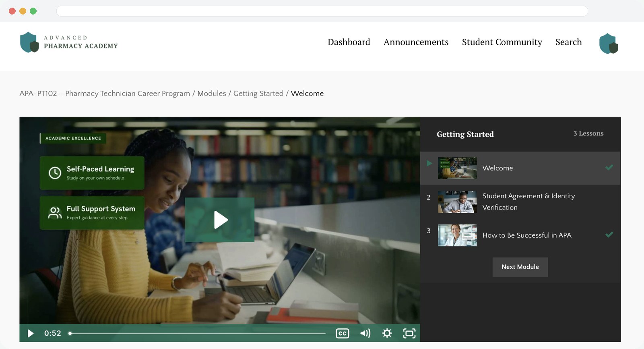Screen dimensions: 644x349
Task: Play the video with the center play button
Action: click(220, 220)
